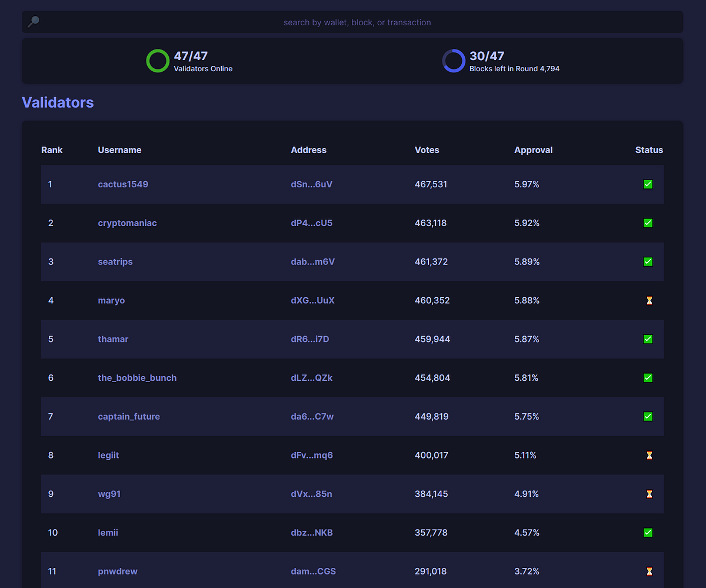Open the thamar validator profile
Screen dimensions: 706x588
click(113, 339)
